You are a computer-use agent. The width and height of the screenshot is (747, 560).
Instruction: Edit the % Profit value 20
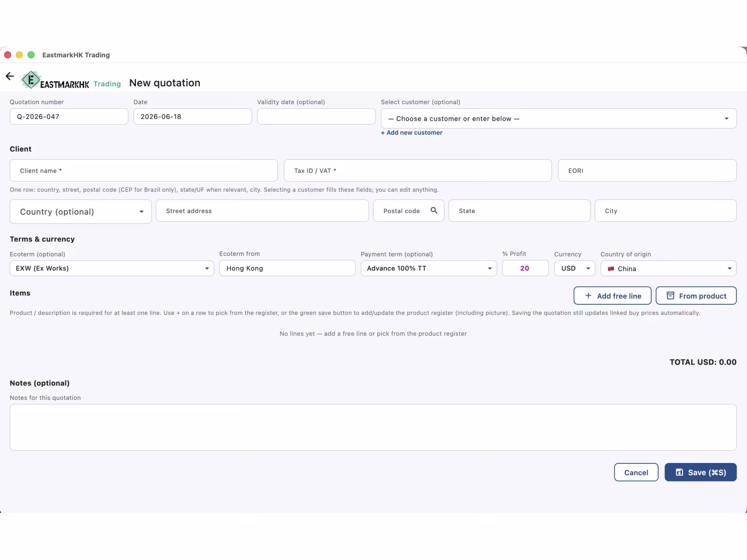point(525,268)
